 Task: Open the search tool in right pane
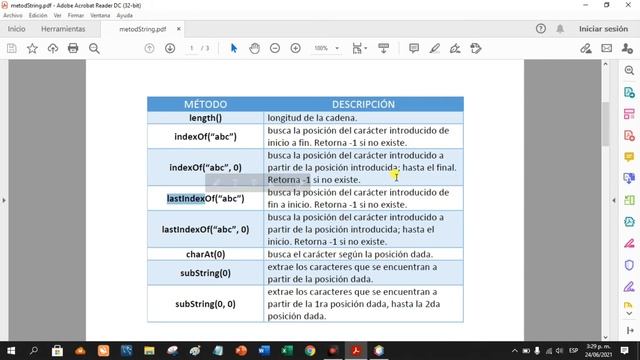click(629, 71)
